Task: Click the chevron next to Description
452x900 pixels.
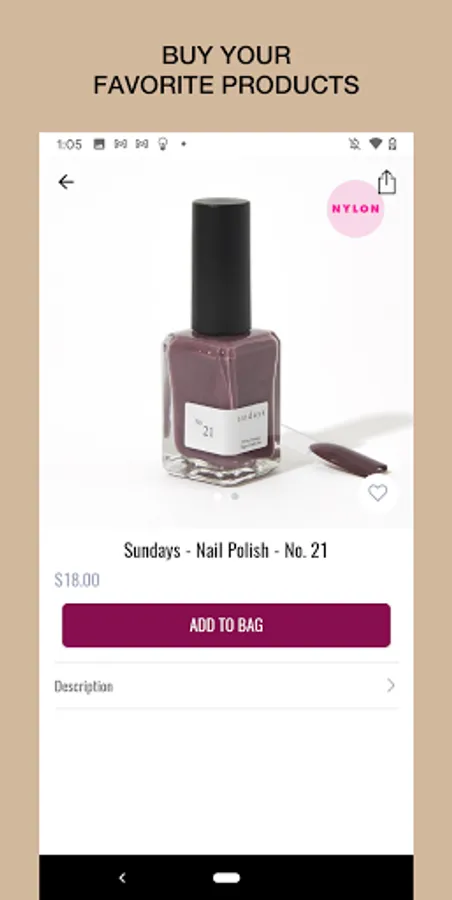Action: 391,685
